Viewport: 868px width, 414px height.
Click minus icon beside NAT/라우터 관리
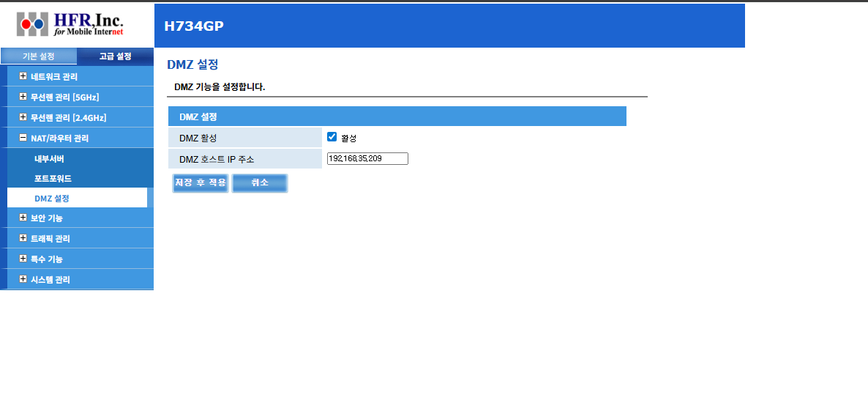pyautogui.click(x=23, y=138)
